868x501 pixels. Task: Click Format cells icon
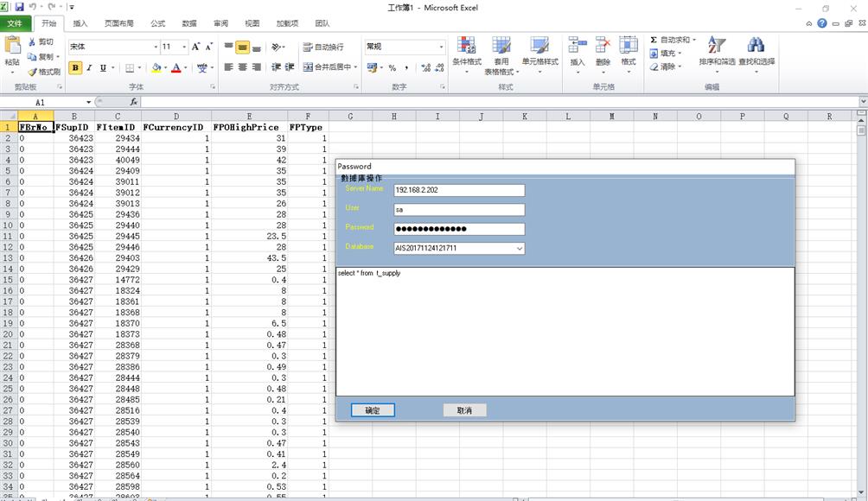coord(629,45)
